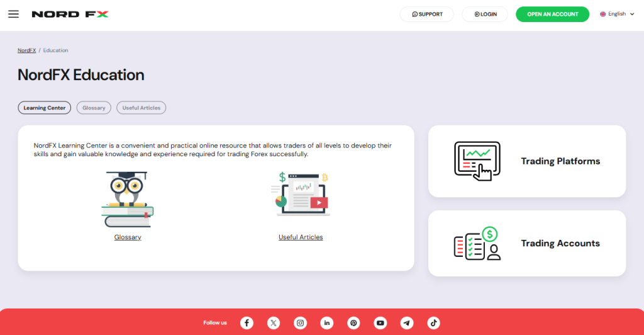This screenshot has width=644, height=335.
Task: Open the Telegram channel icon
Action: coord(407,323)
